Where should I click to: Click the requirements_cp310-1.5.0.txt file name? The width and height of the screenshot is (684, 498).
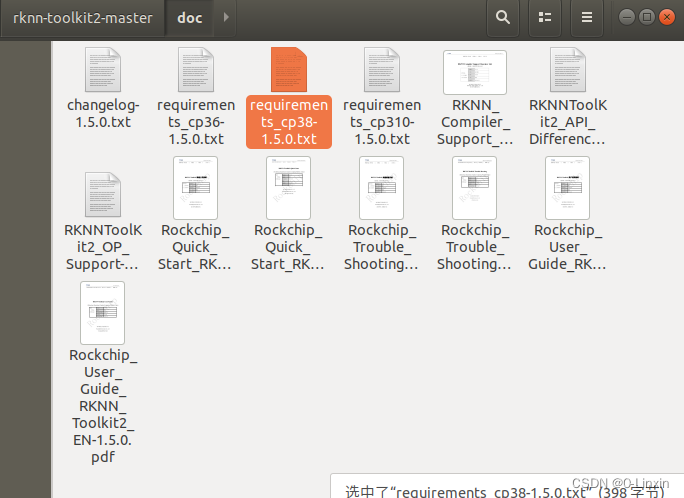(x=382, y=122)
